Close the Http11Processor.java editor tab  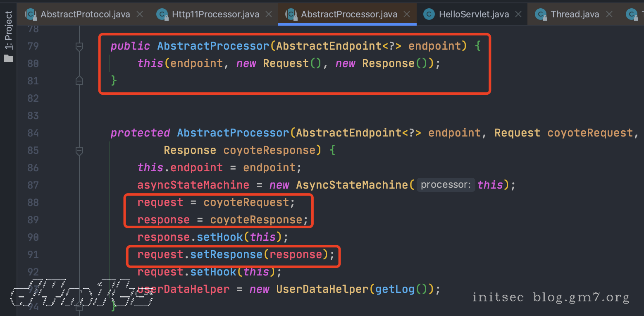pos(269,14)
